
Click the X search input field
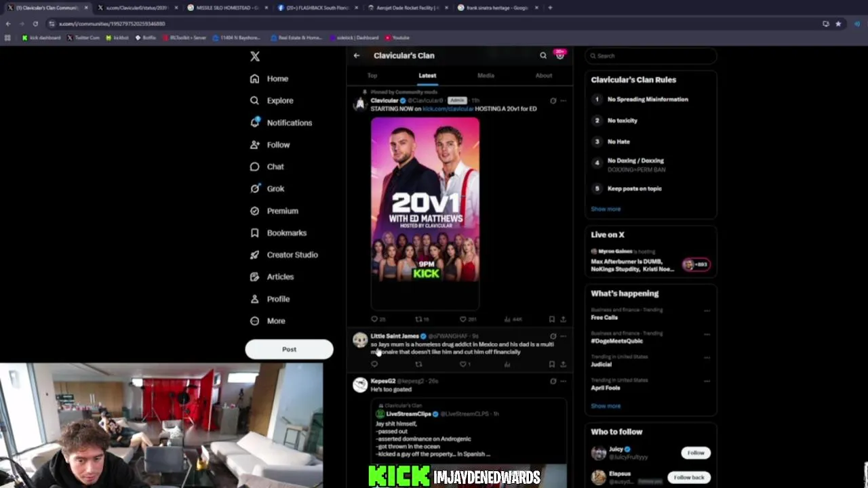pyautogui.click(x=651, y=56)
